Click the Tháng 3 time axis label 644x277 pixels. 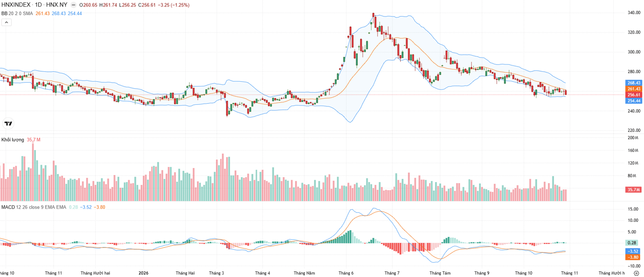coord(216,273)
